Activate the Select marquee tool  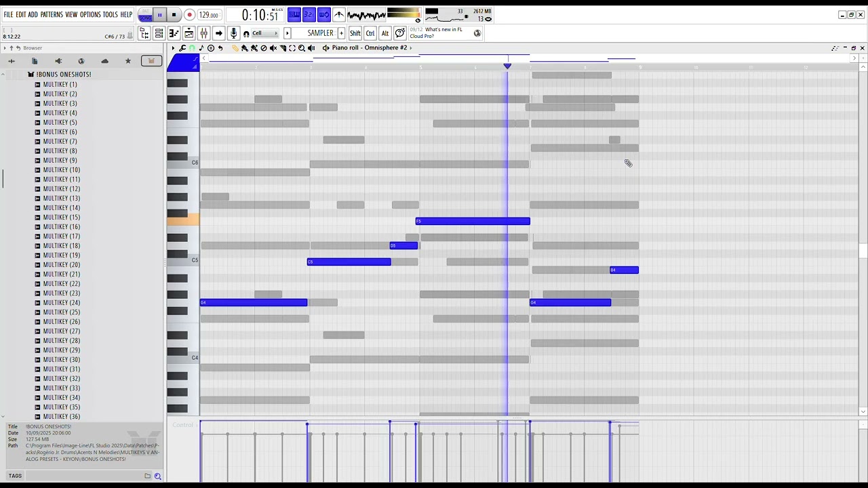(292, 48)
